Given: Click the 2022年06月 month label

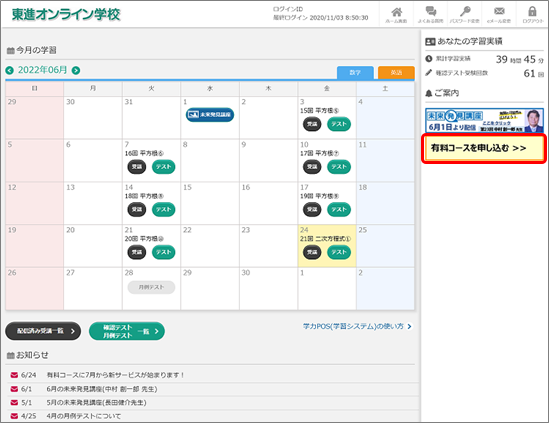Looking at the screenshot, I should [x=42, y=70].
